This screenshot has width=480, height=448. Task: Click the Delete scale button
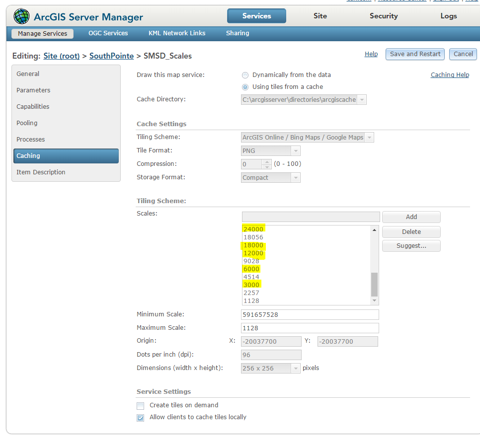411,232
